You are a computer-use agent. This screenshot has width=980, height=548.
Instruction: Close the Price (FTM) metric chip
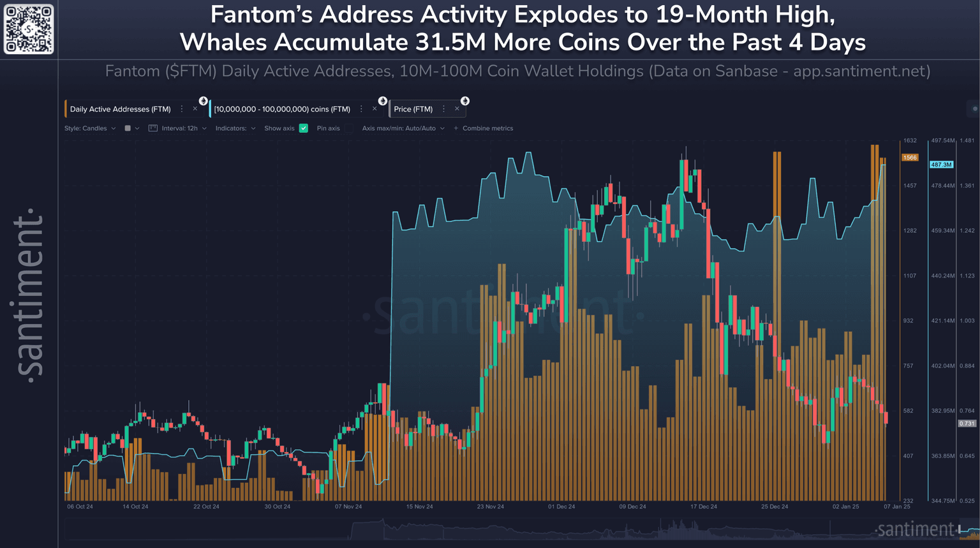[x=457, y=109]
